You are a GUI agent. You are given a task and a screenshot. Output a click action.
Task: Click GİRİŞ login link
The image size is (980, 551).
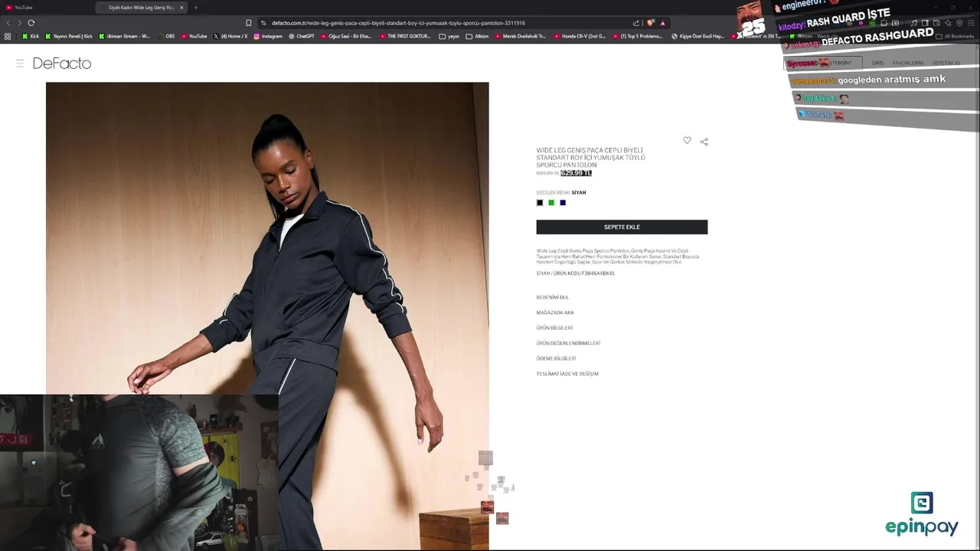coord(877,63)
